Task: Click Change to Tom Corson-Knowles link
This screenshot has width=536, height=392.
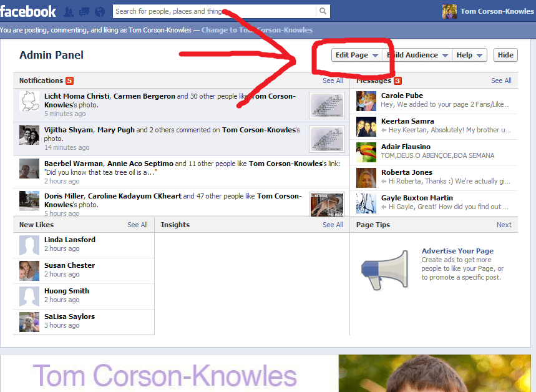Action: [256, 30]
